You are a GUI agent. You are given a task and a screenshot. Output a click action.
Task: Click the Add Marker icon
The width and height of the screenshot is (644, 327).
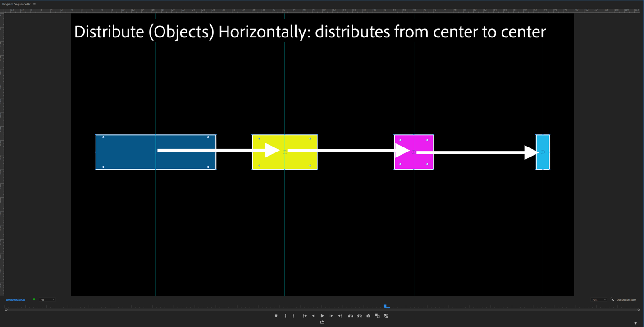pos(276,316)
